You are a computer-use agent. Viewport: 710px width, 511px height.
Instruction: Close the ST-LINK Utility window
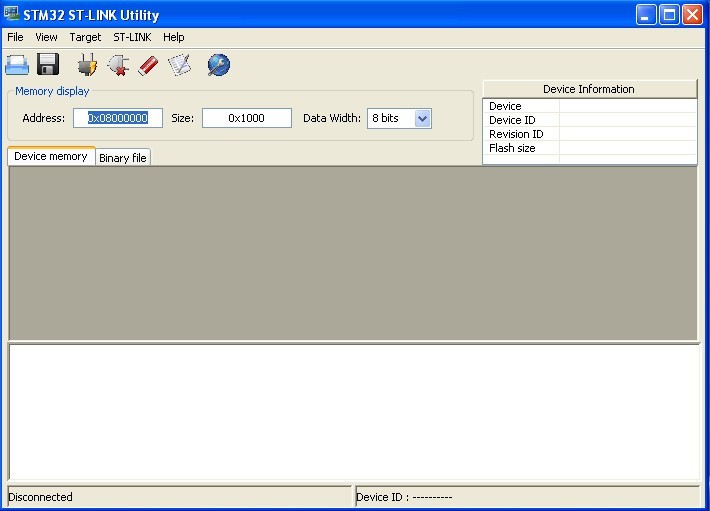click(692, 14)
